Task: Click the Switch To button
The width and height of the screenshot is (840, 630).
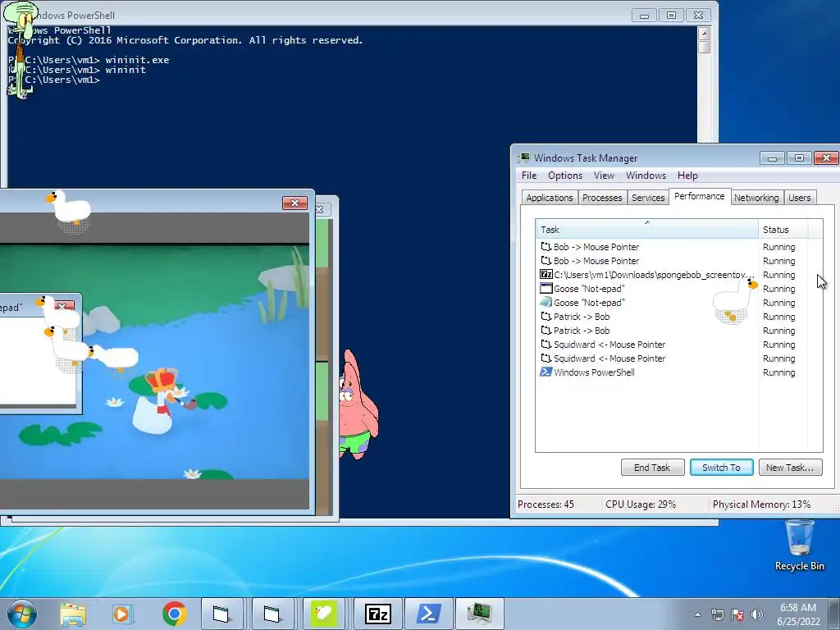Action: 721,467
